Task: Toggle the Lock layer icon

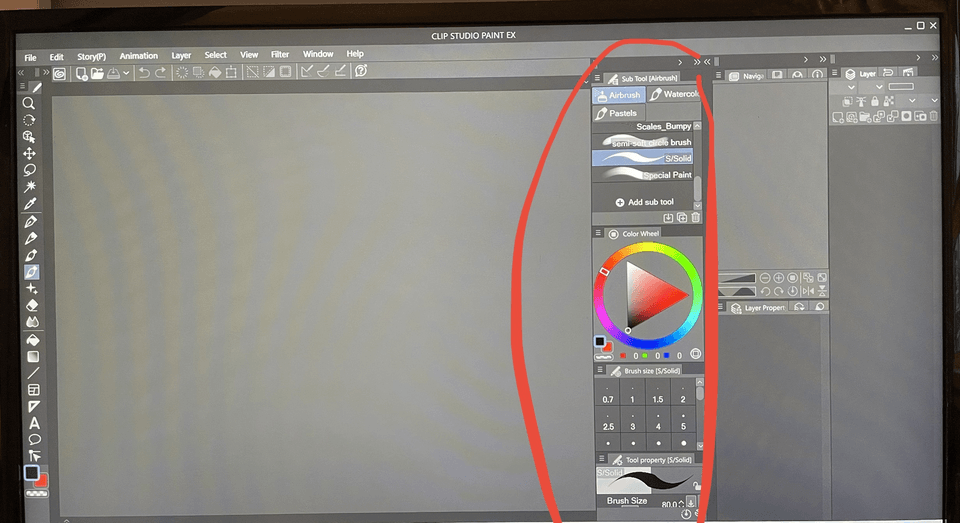Action: [x=874, y=101]
